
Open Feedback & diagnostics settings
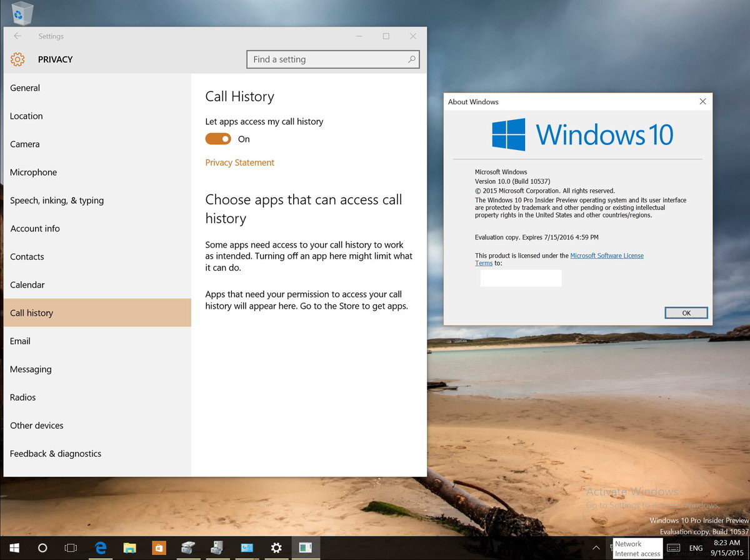[x=97, y=454]
